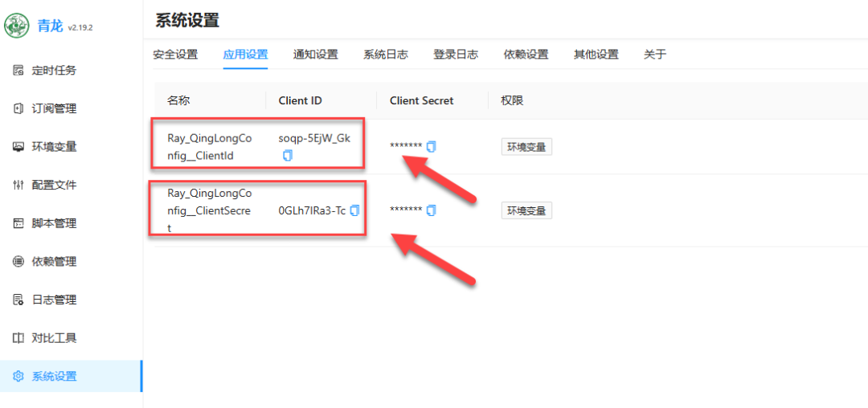Click the 对比工具 diff icon
Image resolution: width=868 pixels, height=408 pixels.
pyautogui.click(x=18, y=338)
